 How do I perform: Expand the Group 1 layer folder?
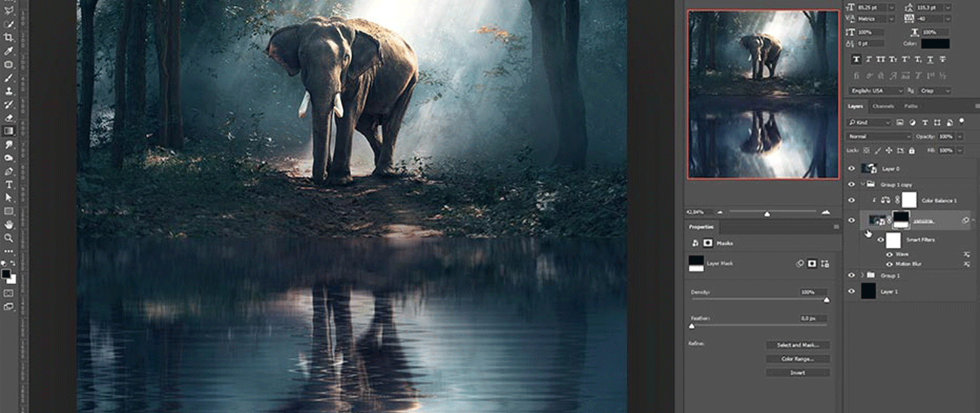pyautogui.click(x=862, y=276)
